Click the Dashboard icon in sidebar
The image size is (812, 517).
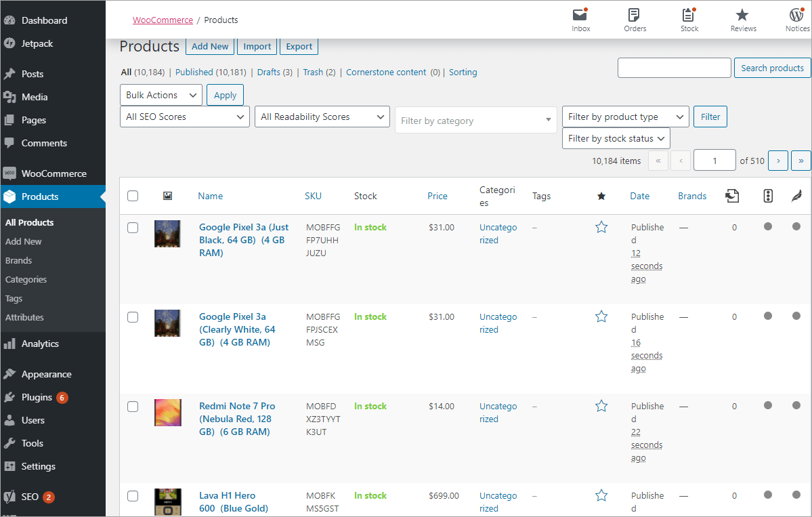(9, 20)
